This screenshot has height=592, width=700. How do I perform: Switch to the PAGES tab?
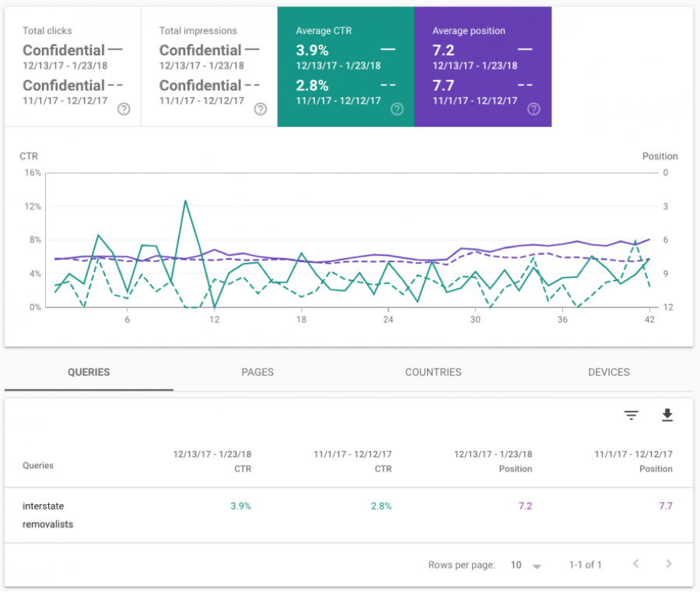point(257,372)
